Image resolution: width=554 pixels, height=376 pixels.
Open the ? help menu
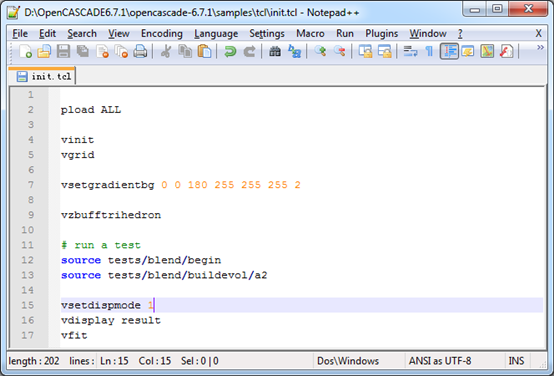click(x=460, y=34)
